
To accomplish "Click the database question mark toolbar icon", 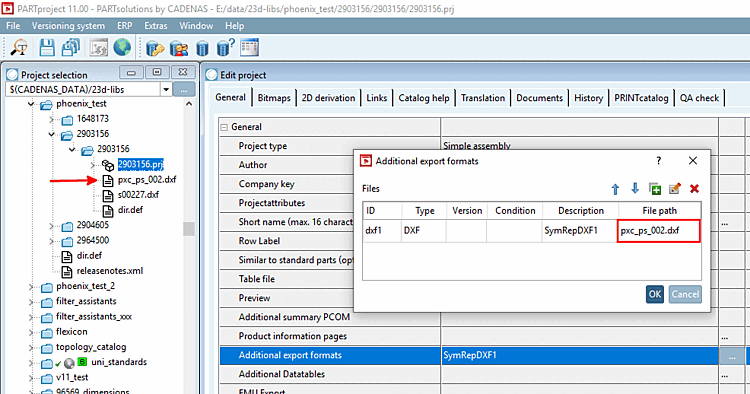I will coord(225,48).
